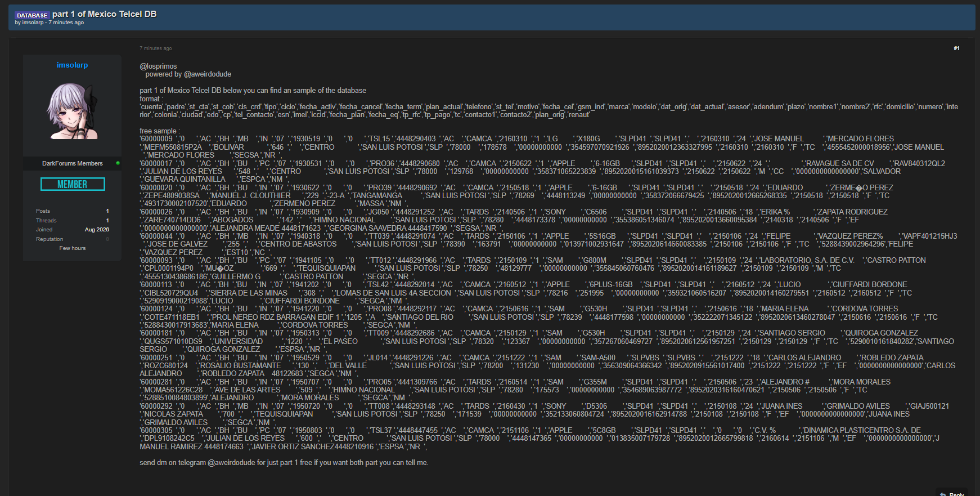This screenshot has height=496, width=980.
Task: Open imsolarp profile from header byline
Action: [x=33, y=23]
